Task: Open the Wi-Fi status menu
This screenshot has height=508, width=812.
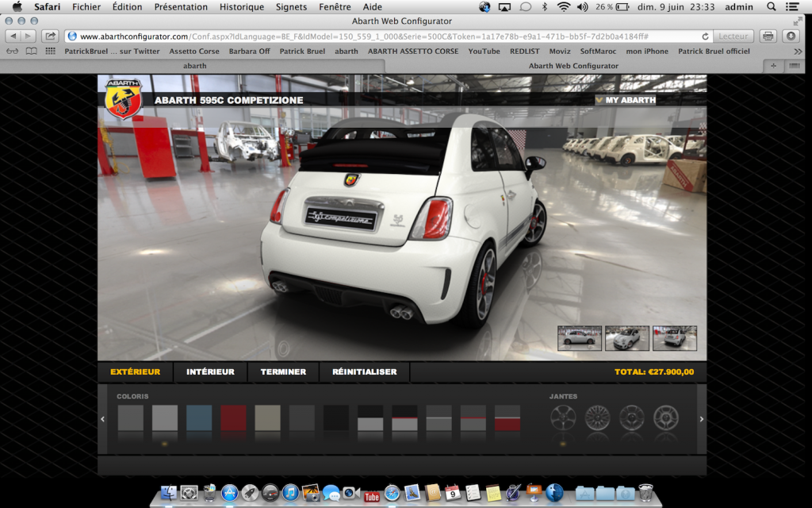Action: click(x=564, y=6)
